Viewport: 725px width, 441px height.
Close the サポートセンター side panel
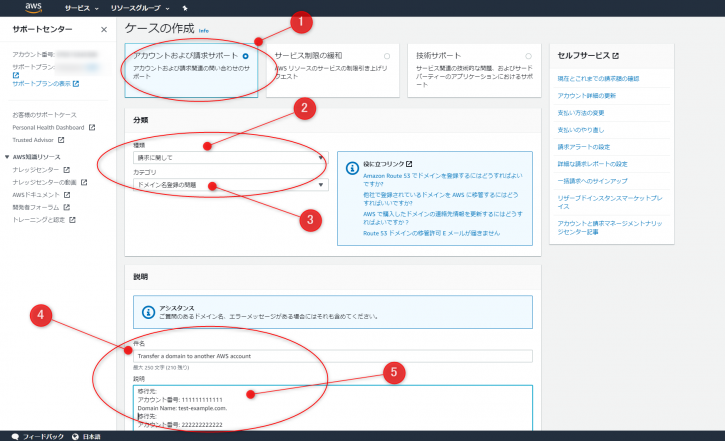pyautogui.click(x=104, y=30)
